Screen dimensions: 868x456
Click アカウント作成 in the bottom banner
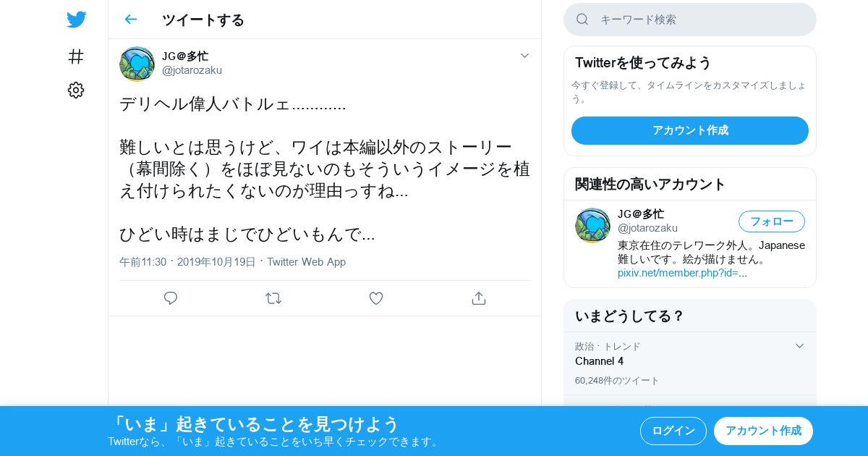(763, 431)
